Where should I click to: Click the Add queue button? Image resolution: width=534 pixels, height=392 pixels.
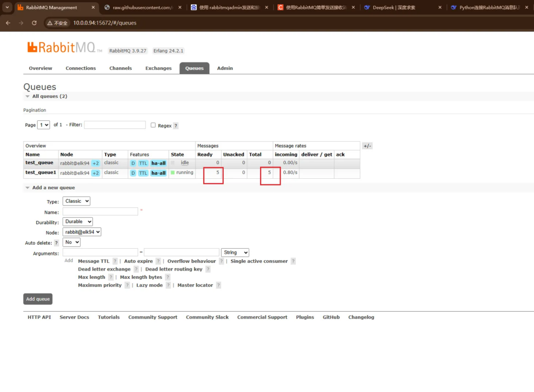coord(38,299)
